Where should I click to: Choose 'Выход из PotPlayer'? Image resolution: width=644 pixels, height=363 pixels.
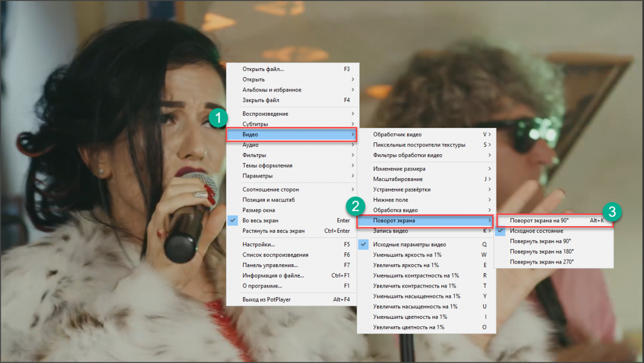(293, 299)
